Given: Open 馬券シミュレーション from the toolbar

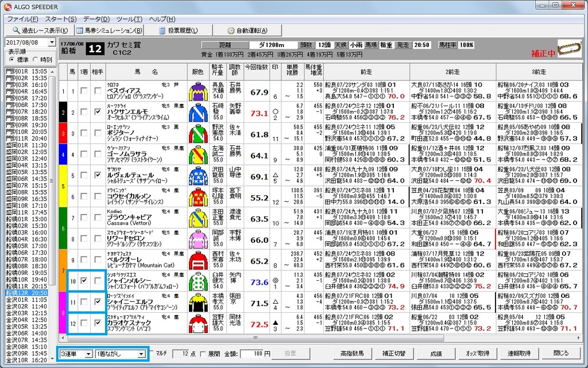Looking at the screenshot, I should coord(109,30).
